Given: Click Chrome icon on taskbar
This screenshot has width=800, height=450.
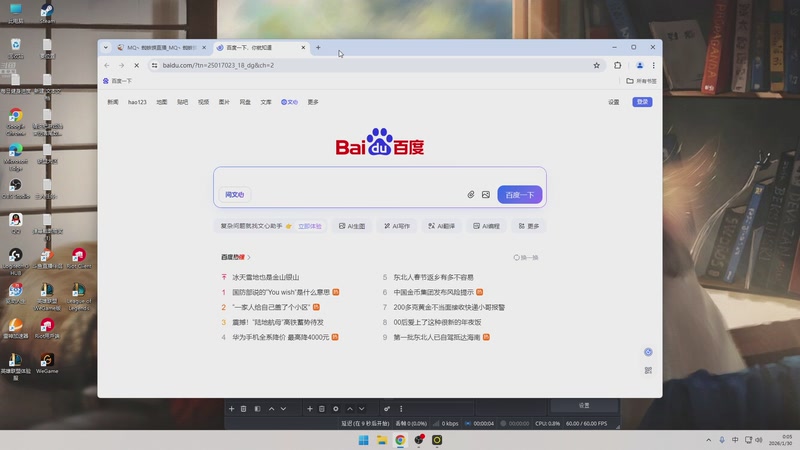Looking at the screenshot, I should [400, 440].
